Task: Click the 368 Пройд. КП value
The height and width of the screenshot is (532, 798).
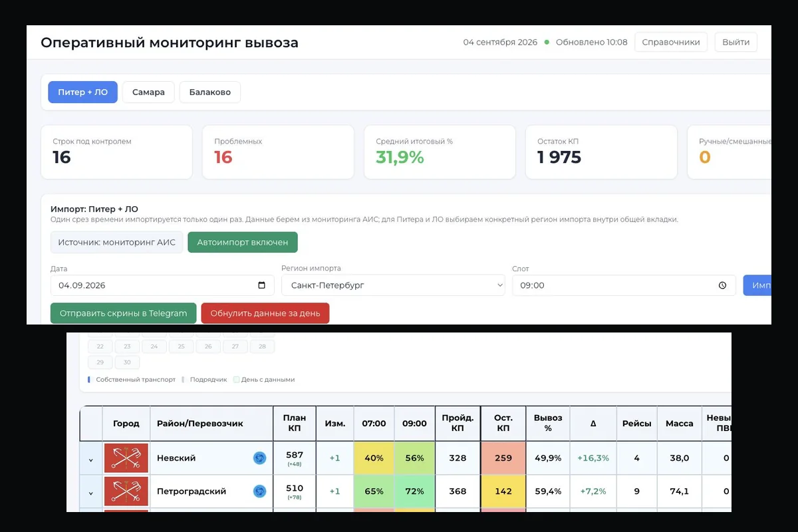Action: tap(458, 491)
